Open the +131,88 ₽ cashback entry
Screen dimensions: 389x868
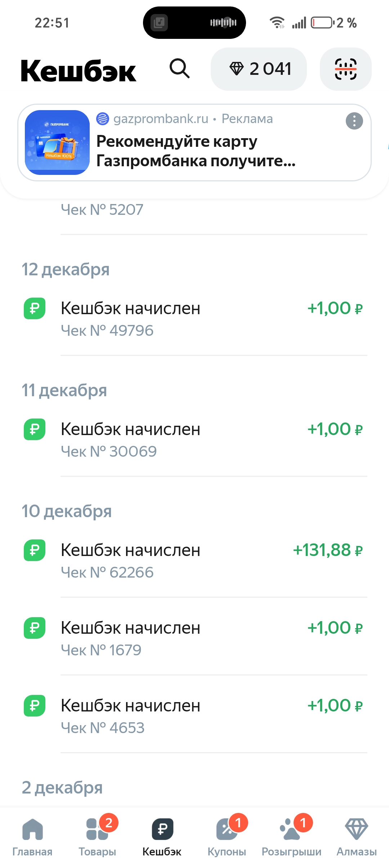(194, 561)
